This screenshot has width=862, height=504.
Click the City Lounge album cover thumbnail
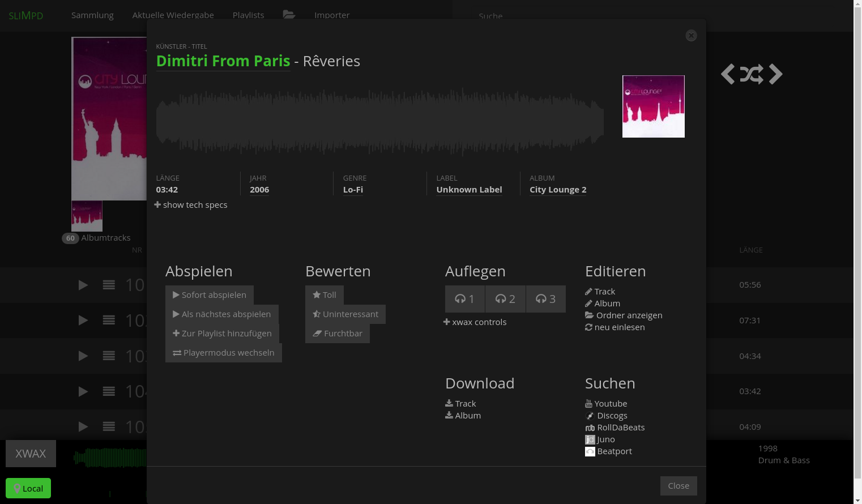pyautogui.click(x=653, y=106)
